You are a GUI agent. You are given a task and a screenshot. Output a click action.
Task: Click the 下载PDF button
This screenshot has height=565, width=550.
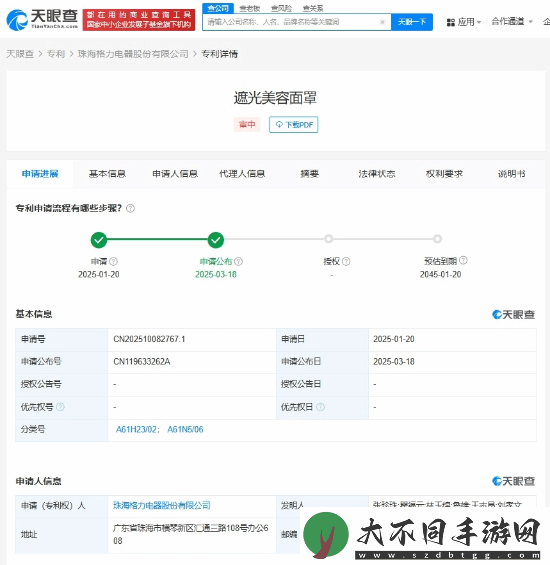click(x=293, y=125)
